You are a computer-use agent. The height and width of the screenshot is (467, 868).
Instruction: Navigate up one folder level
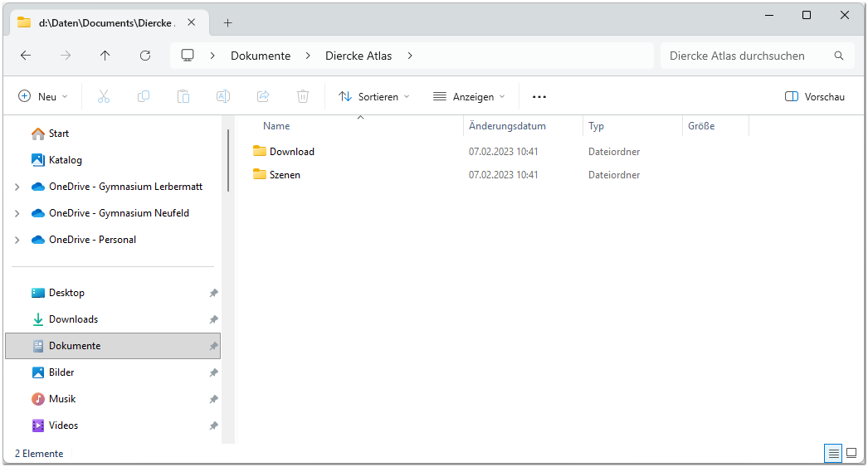[x=105, y=56]
